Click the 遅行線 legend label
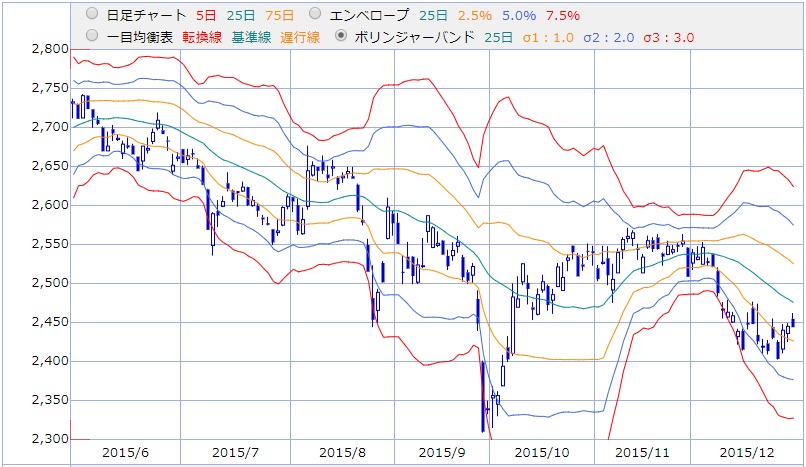The image size is (806, 467). (300, 38)
